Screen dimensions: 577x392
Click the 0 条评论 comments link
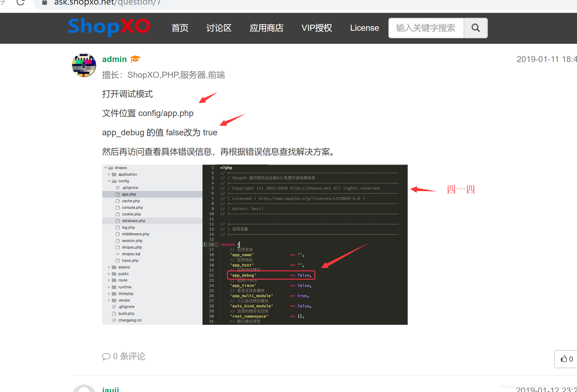pos(124,356)
